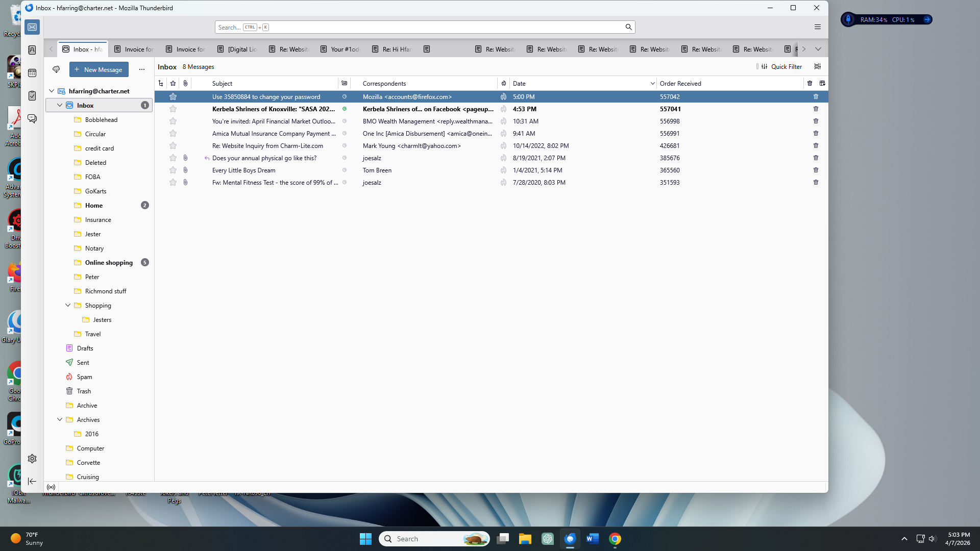The height and width of the screenshot is (551, 980).
Task: Open the Chat space icon
Action: (32, 119)
